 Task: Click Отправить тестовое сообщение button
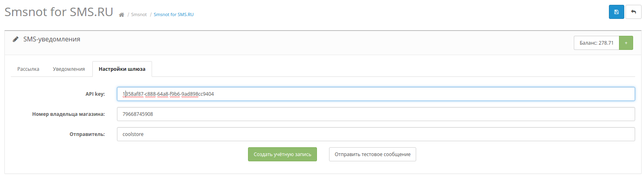click(x=373, y=154)
